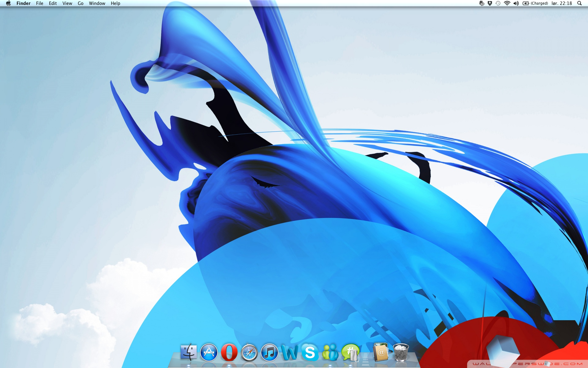The height and width of the screenshot is (368, 588).
Task: Open the Window menu
Action: pos(97,3)
